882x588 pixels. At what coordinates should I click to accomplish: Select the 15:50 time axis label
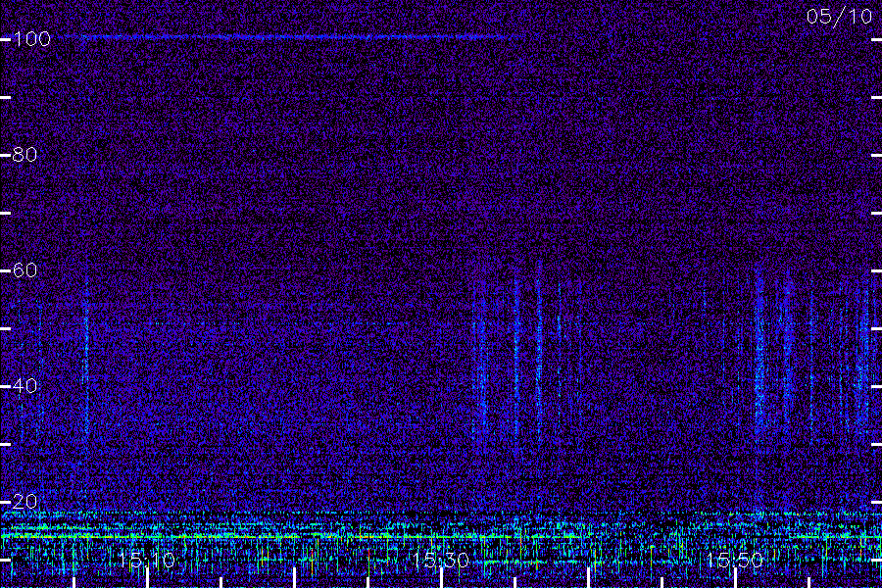[x=734, y=560]
